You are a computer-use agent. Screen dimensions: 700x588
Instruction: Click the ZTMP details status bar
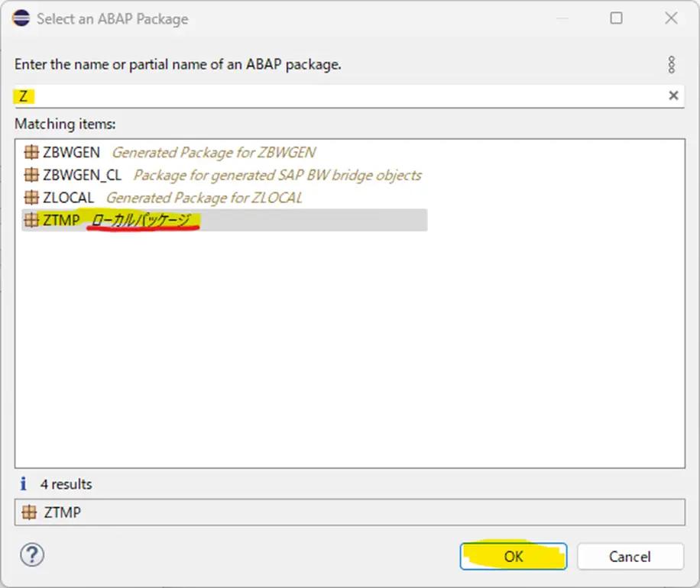(x=349, y=512)
